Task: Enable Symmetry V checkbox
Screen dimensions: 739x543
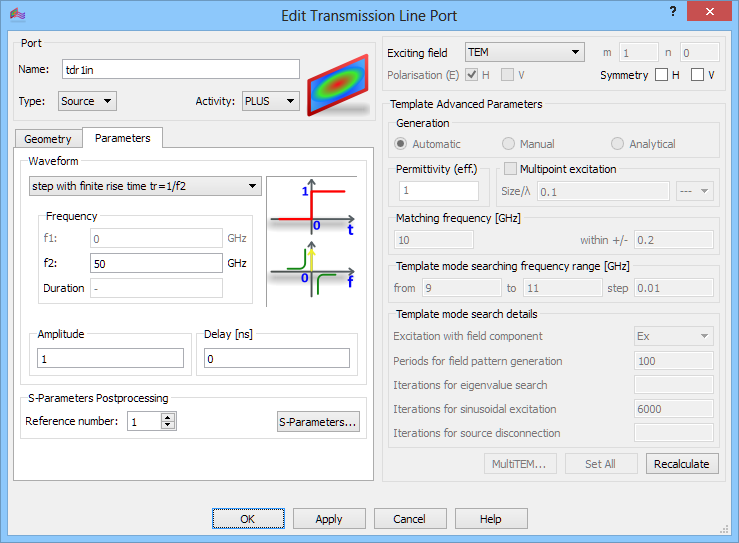Action: (698, 75)
